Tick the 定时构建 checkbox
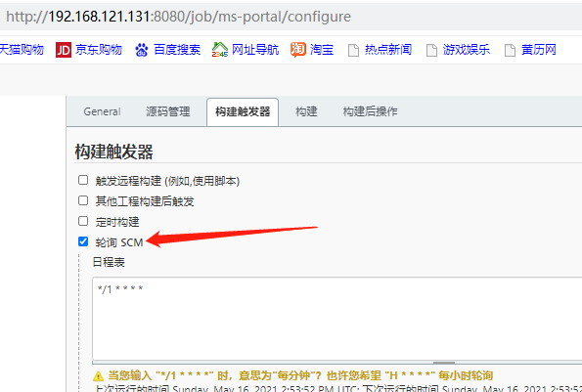 pos(83,221)
